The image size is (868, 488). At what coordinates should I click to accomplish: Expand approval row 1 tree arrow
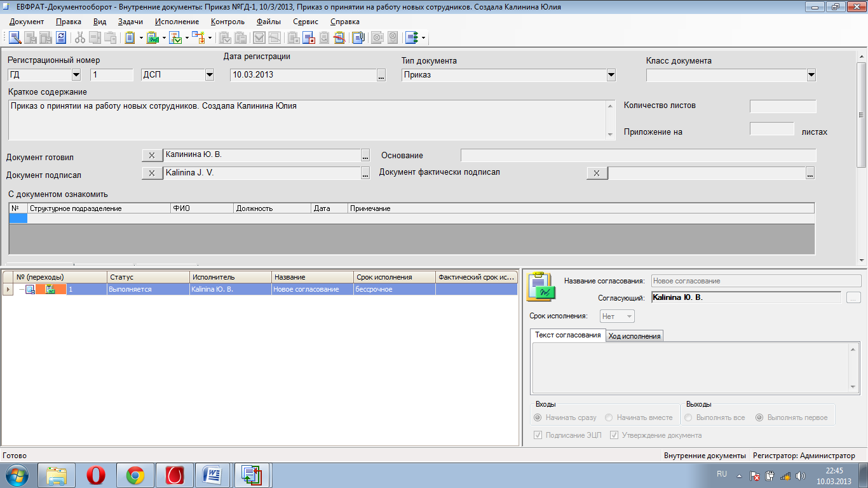click(x=8, y=289)
